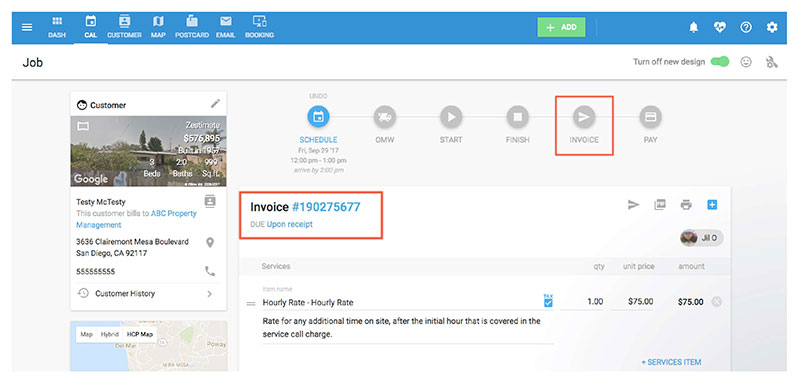Click the PAY credit card step

tap(650, 117)
